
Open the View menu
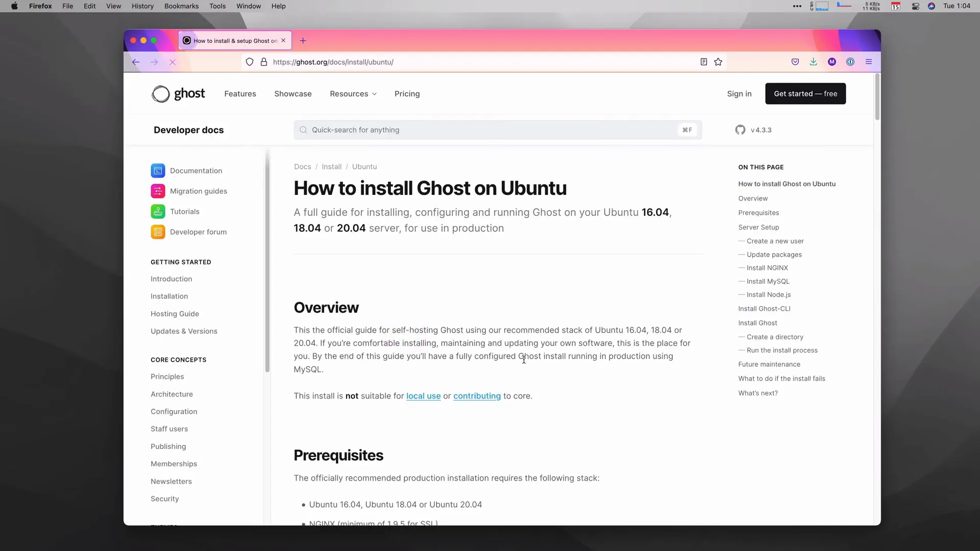[113, 6]
